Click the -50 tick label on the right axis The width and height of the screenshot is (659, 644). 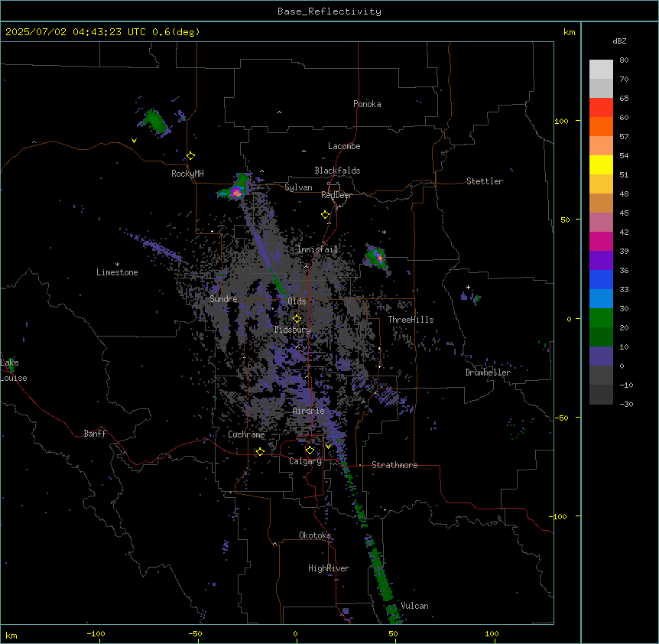coord(561,418)
